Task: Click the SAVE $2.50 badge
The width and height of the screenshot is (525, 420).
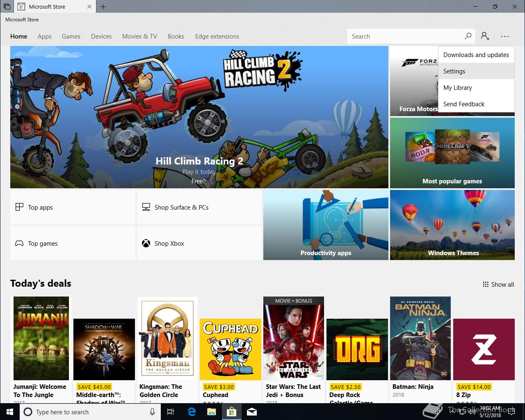Action: click(x=346, y=387)
